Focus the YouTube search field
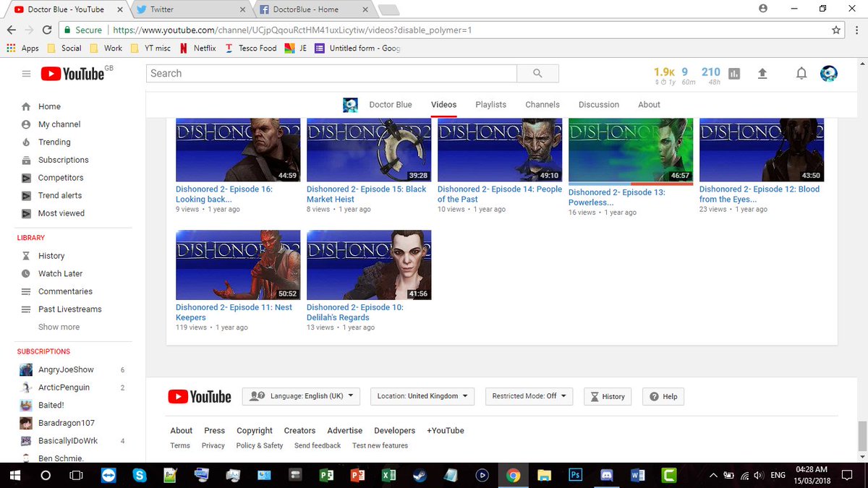Screen dimensions: 868x488 click(x=332, y=73)
